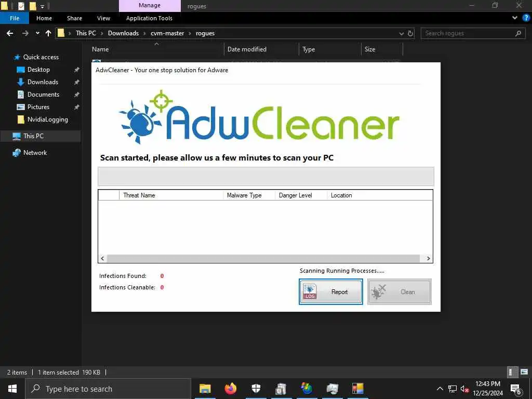Click the New folder quick access icon
The width and height of the screenshot is (532, 399).
click(x=33, y=6)
